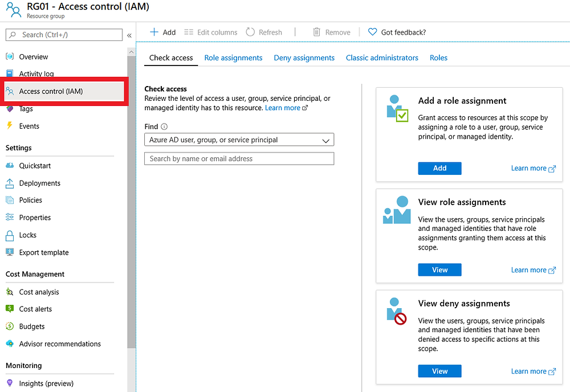Click the Insights (preview) lightbulb icon

tap(10, 383)
